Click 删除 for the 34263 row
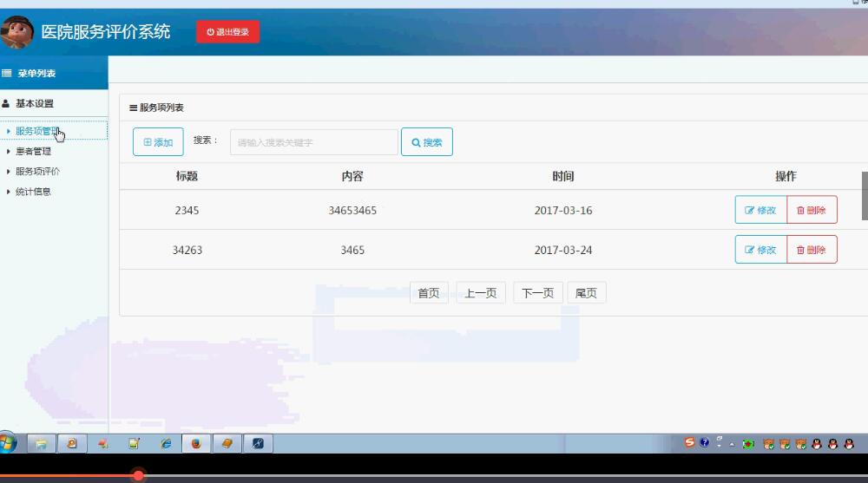 coord(812,250)
